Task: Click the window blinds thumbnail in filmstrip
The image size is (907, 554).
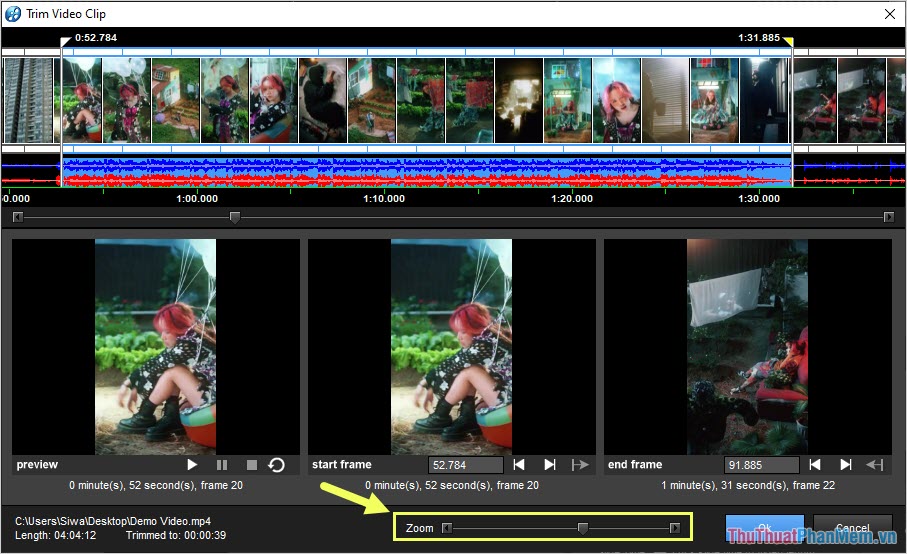Action: point(666,100)
